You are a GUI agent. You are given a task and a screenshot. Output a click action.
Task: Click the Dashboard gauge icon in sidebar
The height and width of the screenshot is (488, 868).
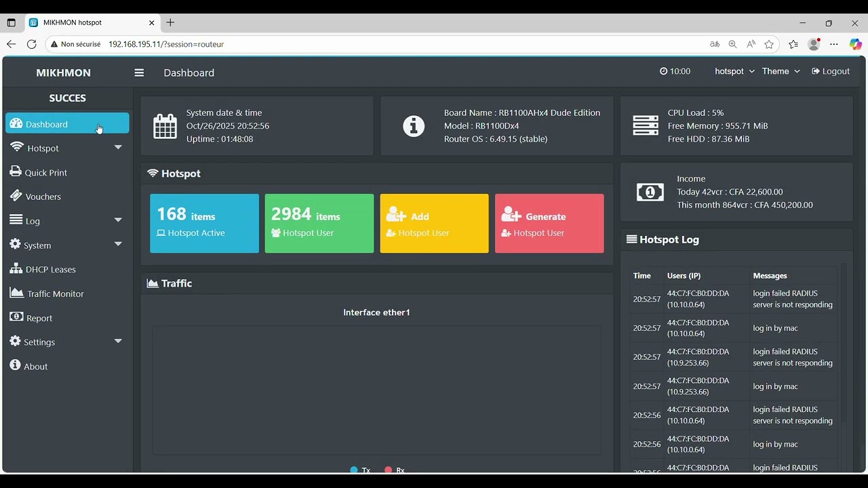[16, 123]
